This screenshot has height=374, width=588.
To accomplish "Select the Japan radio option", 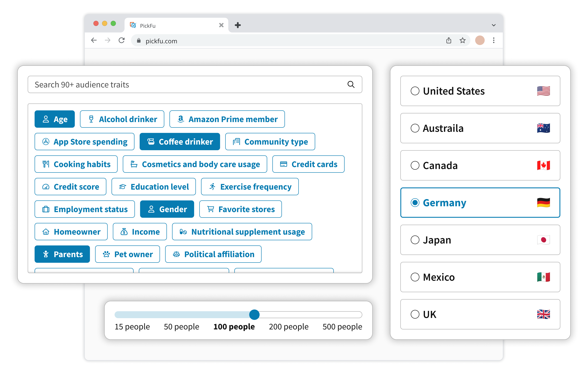I will [x=415, y=240].
